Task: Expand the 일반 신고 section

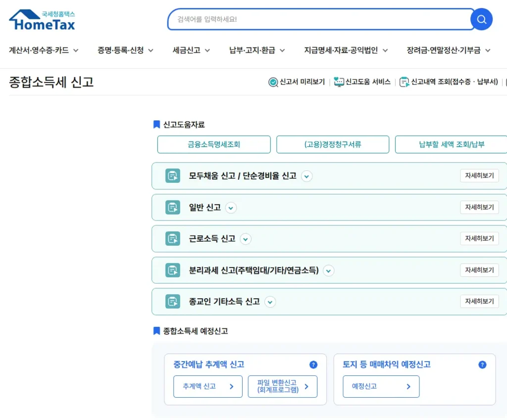Action: coord(231,208)
